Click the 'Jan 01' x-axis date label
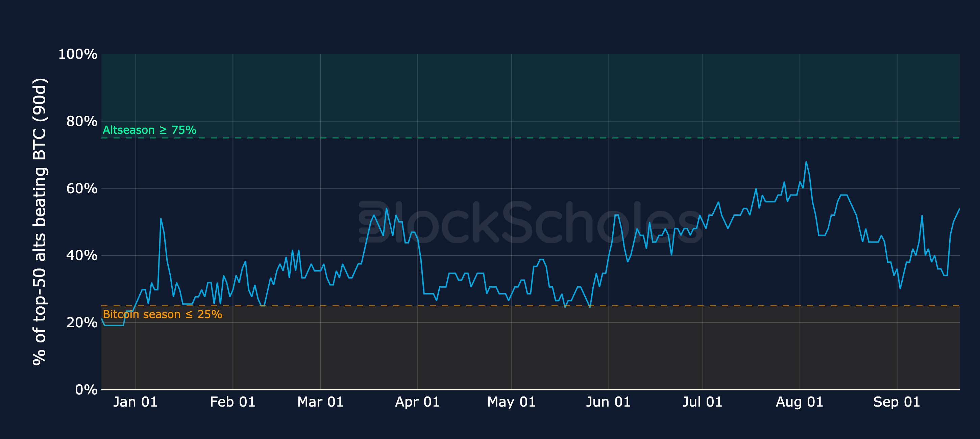 [x=136, y=402]
